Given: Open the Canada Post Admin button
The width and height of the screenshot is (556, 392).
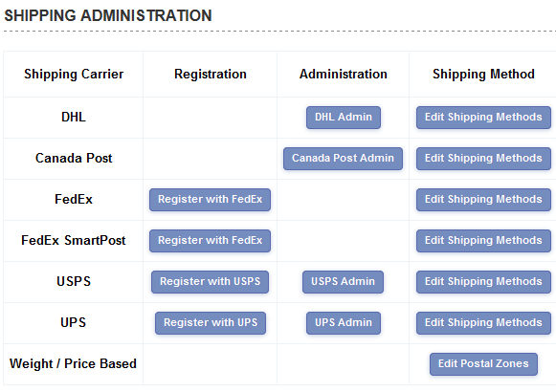Looking at the screenshot, I should (343, 159).
